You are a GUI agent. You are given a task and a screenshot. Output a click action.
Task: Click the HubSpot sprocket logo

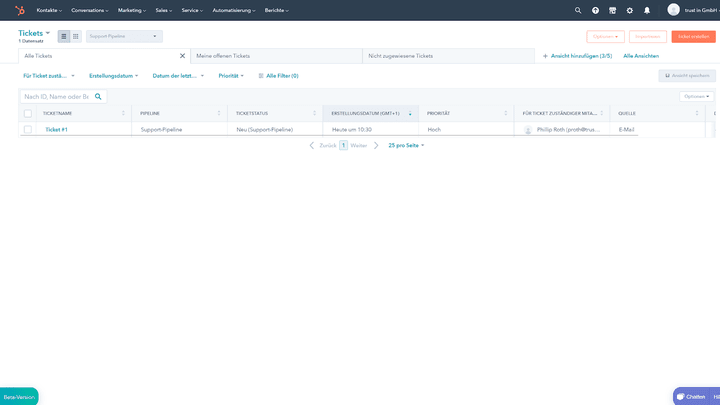click(20, 10)
